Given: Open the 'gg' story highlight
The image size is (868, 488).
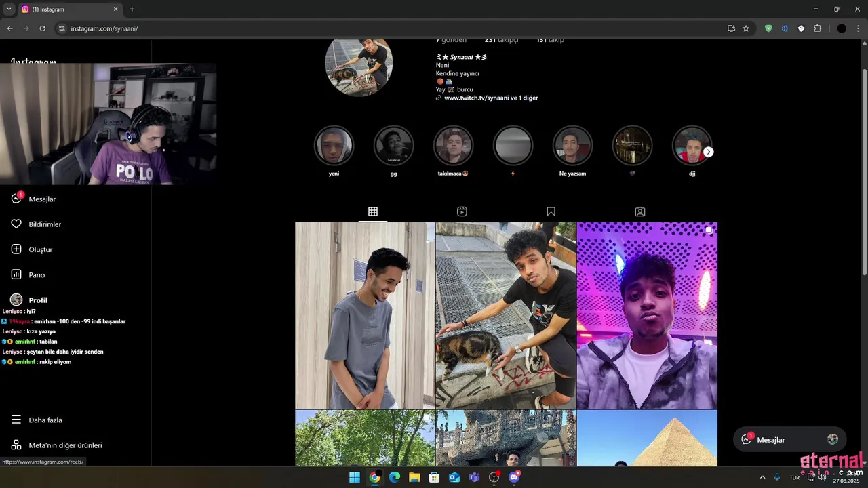Looking at the screenshot, I should [393, 146].
